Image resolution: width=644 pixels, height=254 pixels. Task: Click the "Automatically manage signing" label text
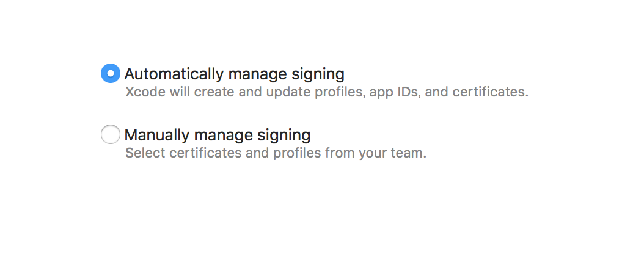234,74
